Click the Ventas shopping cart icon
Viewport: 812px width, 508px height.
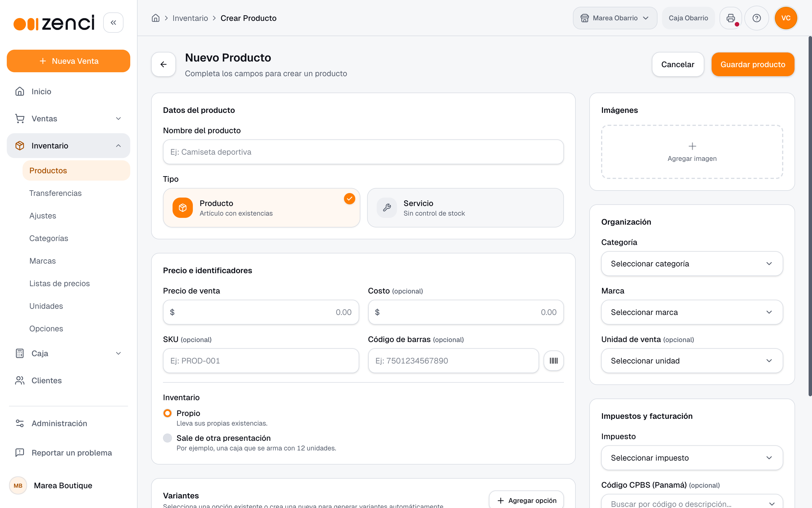(20, 119)
